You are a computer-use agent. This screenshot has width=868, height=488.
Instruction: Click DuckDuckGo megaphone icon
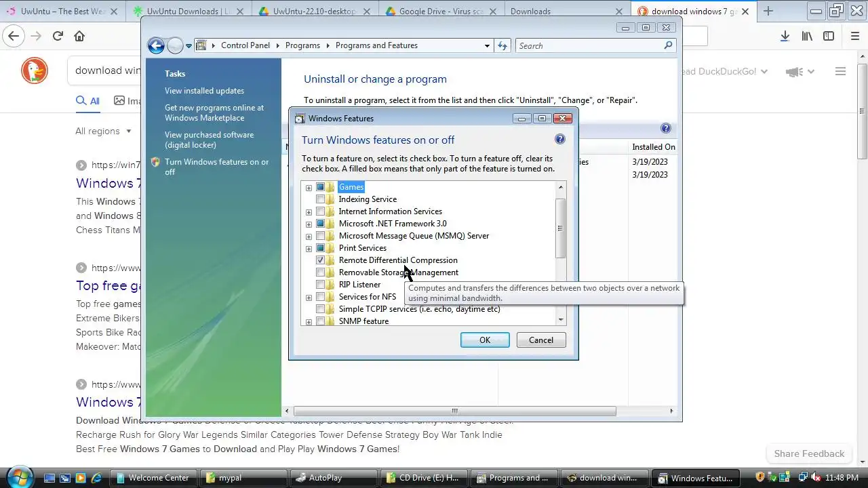pyautogui.click(x=793, y=71)
